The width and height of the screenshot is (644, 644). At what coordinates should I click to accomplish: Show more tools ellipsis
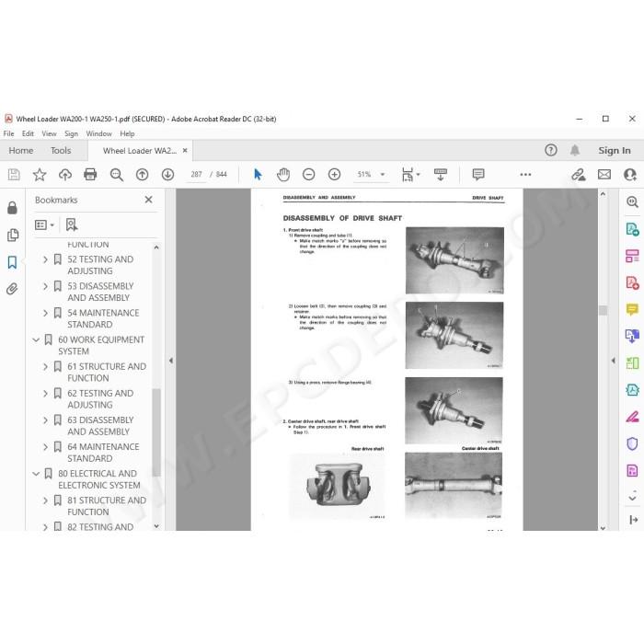click(525, 175)
